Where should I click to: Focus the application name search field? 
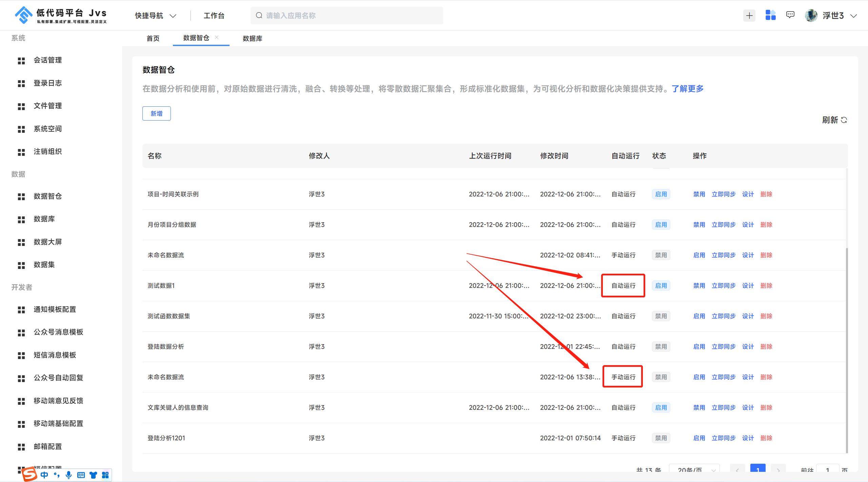point(347,16)
